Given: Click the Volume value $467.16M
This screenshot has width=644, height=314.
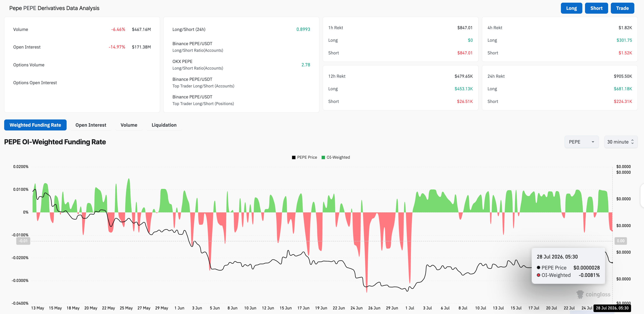Looking at the screenshot, I should tap(141, 29).
